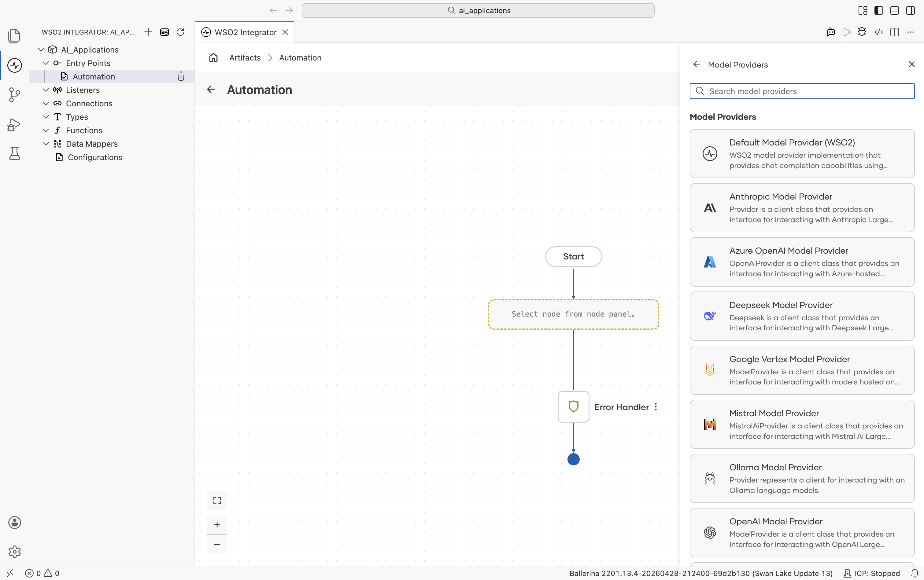Screen dimensions: 924x580
Task: Click Artifacts in the breadcrumb
Action: pos(245,58)
